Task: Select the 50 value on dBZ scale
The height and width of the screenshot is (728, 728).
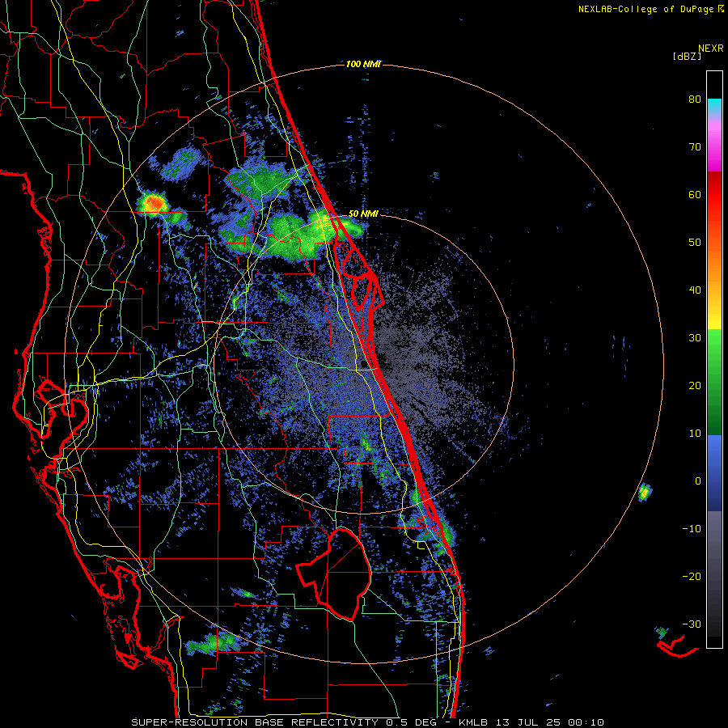Action: click(695, 243)
